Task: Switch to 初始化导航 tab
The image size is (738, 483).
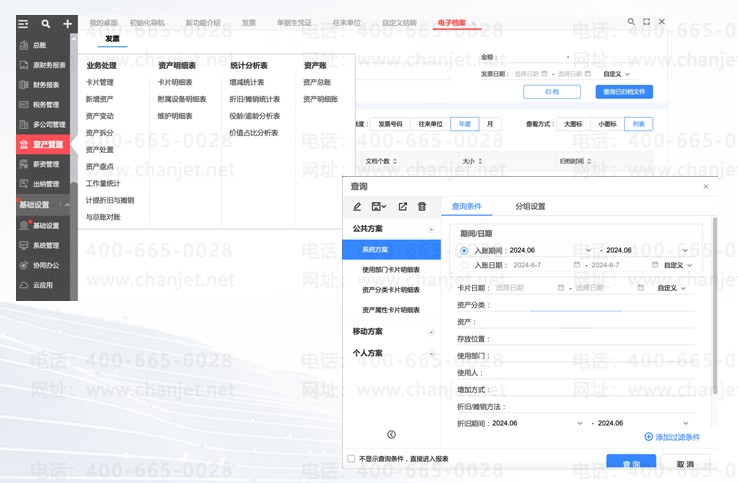Action: coord(147,23)
